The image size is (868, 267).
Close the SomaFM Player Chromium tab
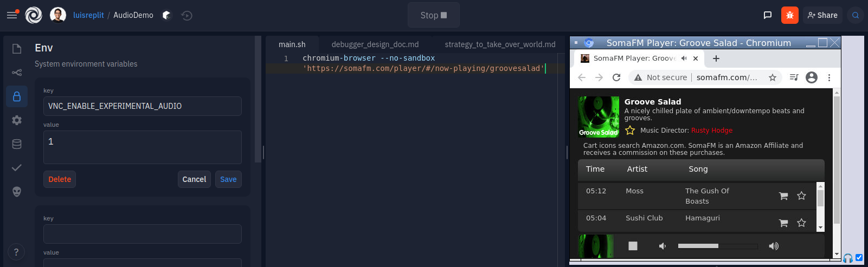coord(696,58)
